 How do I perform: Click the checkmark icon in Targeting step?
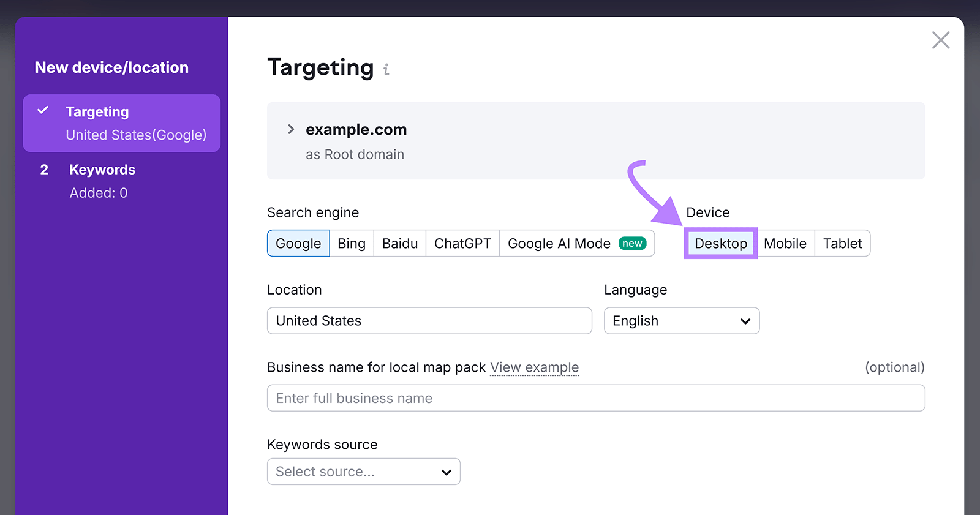(x=43, y=111)
